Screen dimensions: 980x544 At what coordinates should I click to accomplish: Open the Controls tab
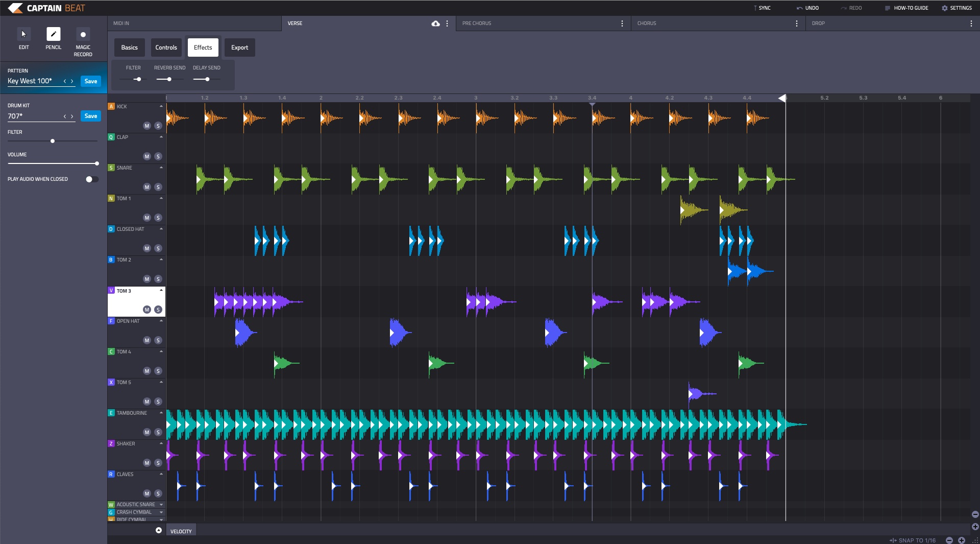pos(166,48)
